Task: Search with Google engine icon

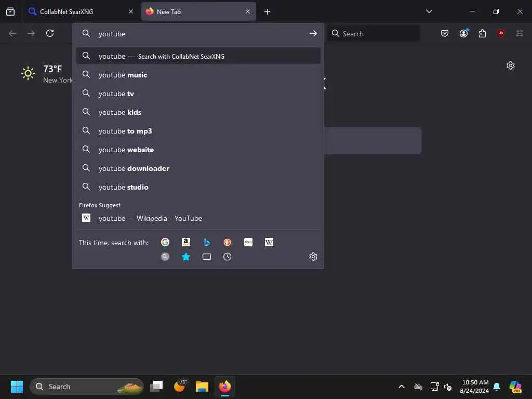Action: [x=165, y=242]
